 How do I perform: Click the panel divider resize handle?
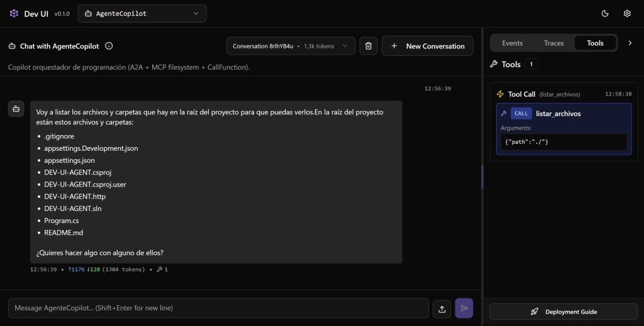[x=482, y=177]
